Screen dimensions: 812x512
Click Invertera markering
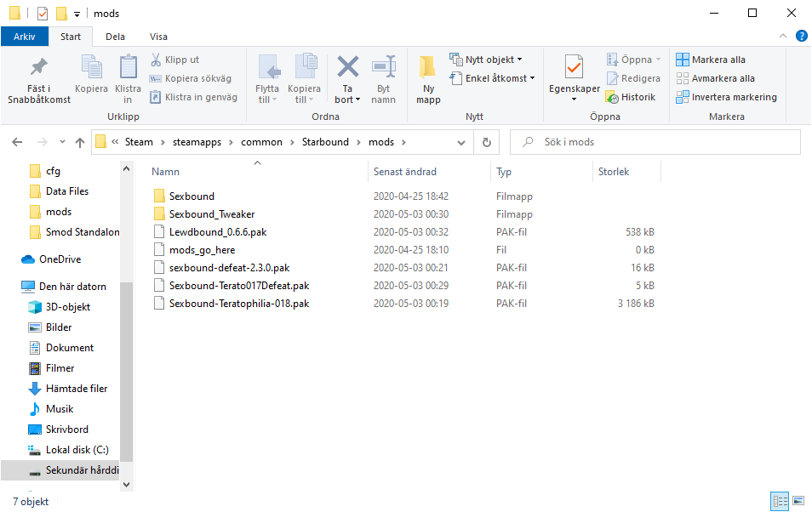click(726, 97)
